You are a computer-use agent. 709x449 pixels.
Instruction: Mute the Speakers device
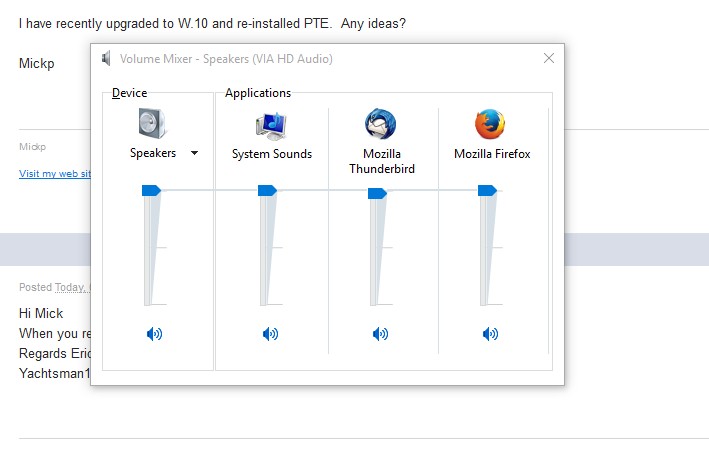pos(154,334)
